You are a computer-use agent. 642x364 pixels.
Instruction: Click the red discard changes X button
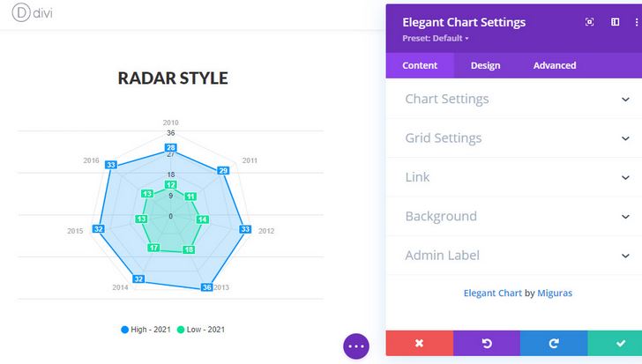[x=419, y=343]
